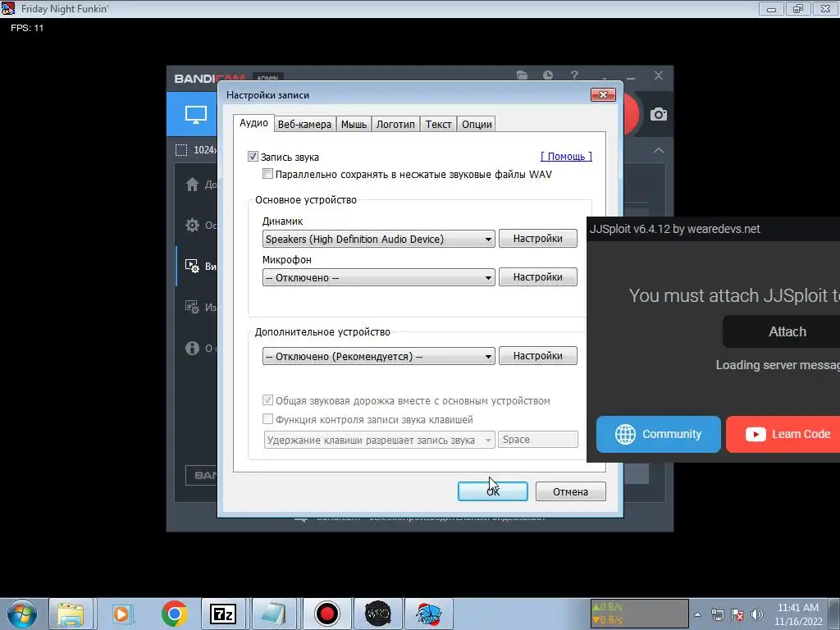The image size is (840, 630).
Task: Show hidden system tray icons
Action: point(697,614)
